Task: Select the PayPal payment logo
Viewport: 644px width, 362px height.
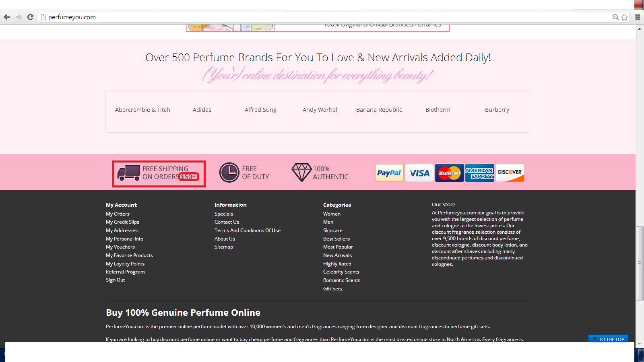Action: [x=389, y=173]
